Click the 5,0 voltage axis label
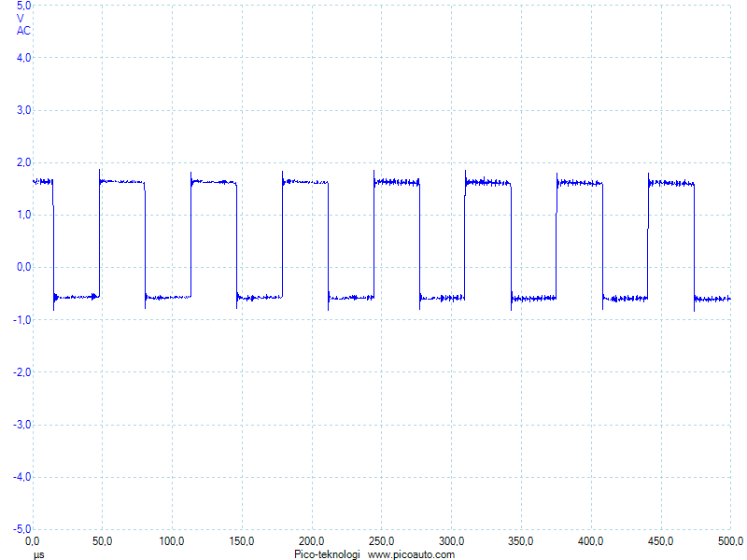 click(x=24, y=6)
